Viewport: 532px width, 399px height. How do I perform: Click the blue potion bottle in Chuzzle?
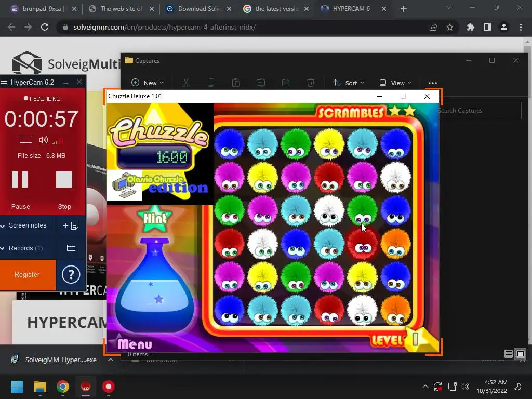(155, 287)
